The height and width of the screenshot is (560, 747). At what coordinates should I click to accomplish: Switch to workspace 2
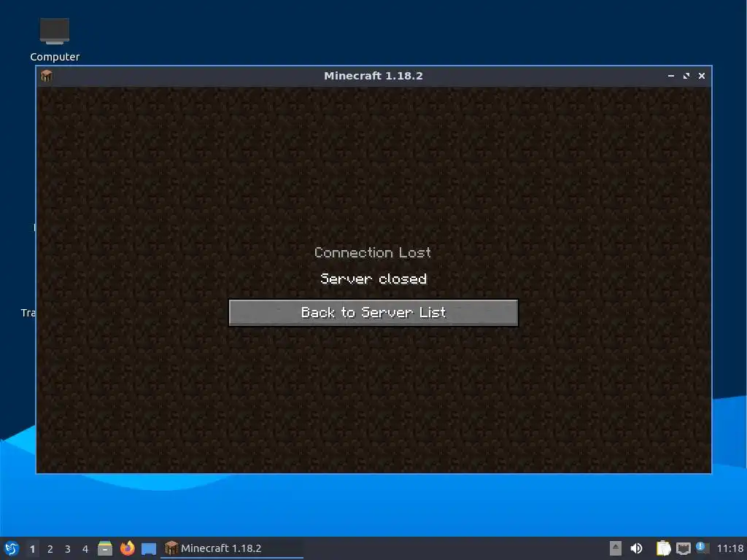point(50,549)
